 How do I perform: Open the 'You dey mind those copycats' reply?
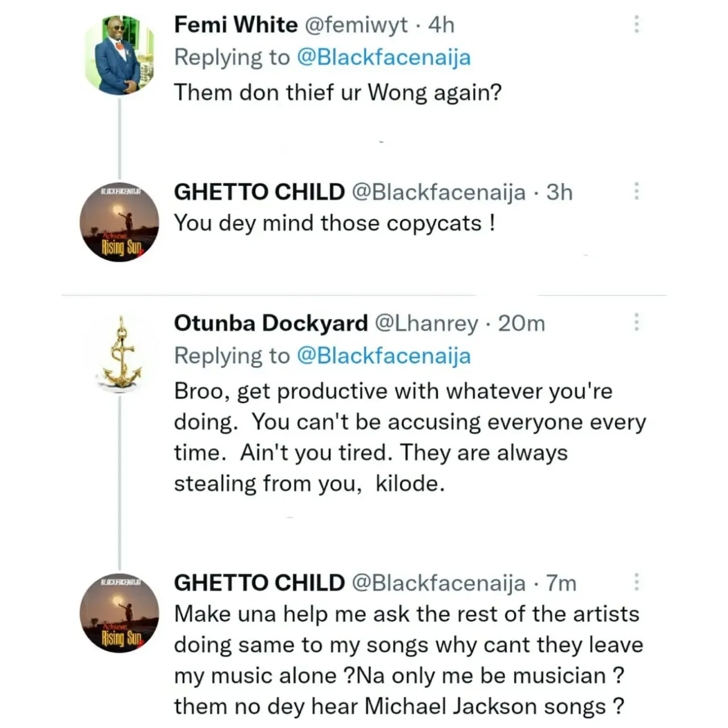pyautogui.click(x=334, y=223)
